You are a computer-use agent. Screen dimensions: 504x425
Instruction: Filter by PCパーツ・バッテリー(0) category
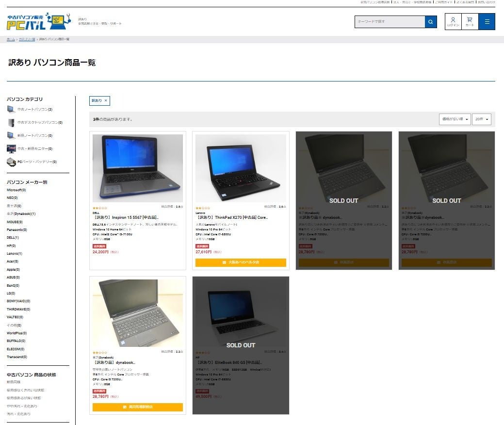[37, 162]
